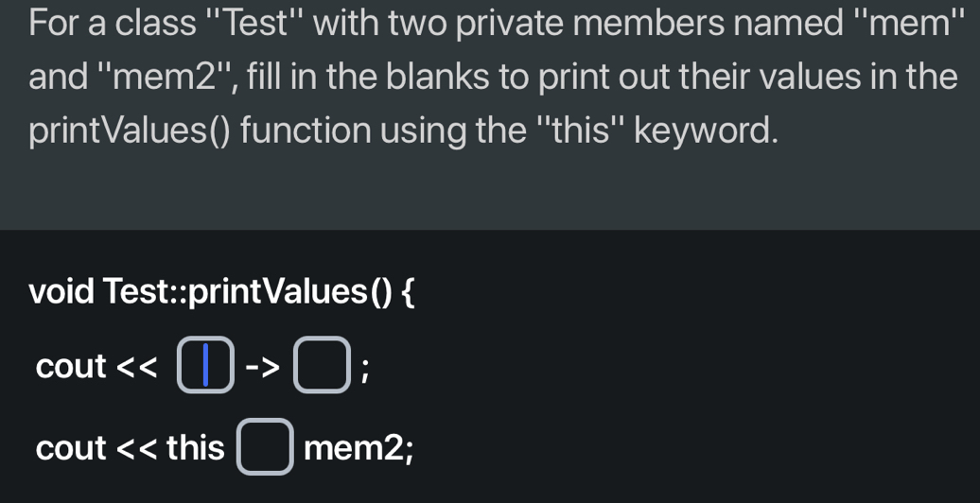This screenshot has width=980, height=503.
Task: Click the semicolon after the second blank
Action: 364,369
